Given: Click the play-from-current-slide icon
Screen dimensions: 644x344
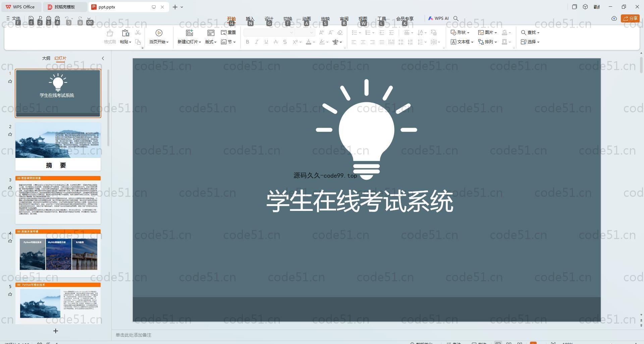Looking at the screenshot, I should (x=159, y=33).
